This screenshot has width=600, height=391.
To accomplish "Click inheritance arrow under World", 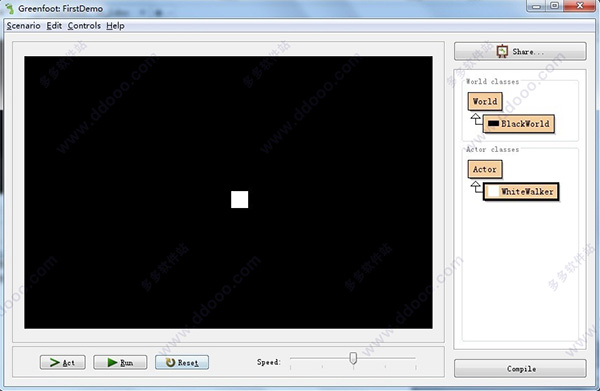I will pyautogui.click(x=476, y=119).
